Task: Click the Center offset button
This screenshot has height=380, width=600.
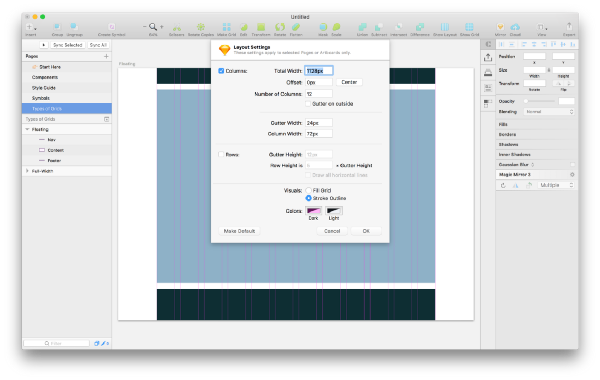Action: coord(349,82)
